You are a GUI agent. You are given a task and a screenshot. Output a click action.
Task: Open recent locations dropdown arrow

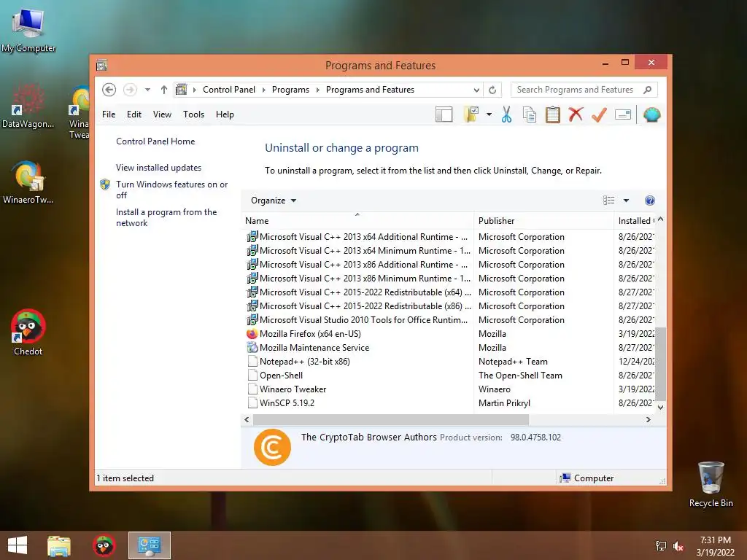(147, 90)
